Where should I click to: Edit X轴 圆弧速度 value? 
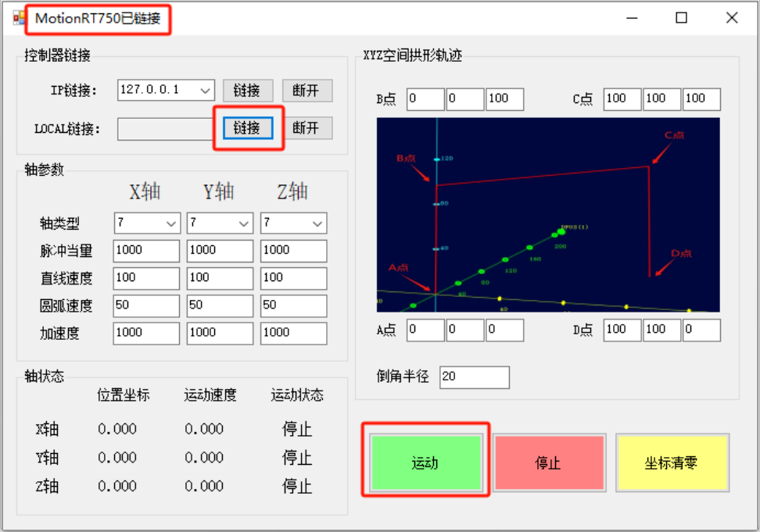point(146,306)
